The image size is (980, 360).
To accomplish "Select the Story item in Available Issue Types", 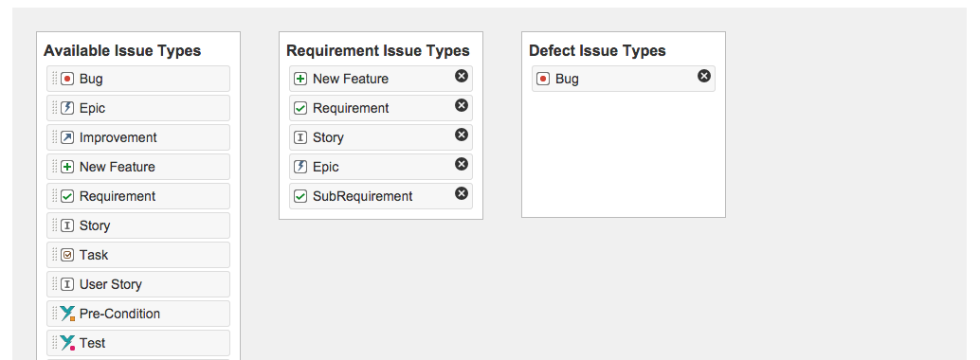I will tap(138, 225).
